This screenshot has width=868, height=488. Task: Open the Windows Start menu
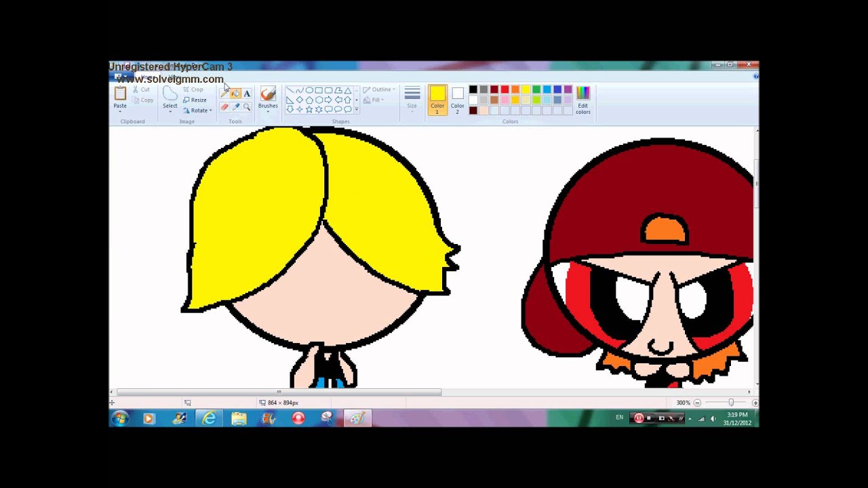click(x=120, y=418)
